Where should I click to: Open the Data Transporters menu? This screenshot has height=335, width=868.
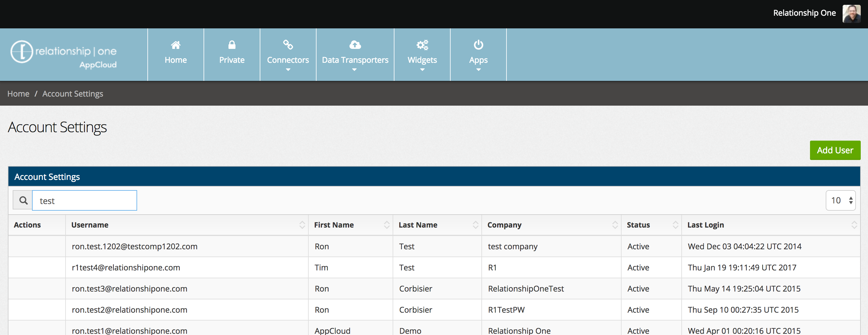pyautogui.click(x=355, y=60)
